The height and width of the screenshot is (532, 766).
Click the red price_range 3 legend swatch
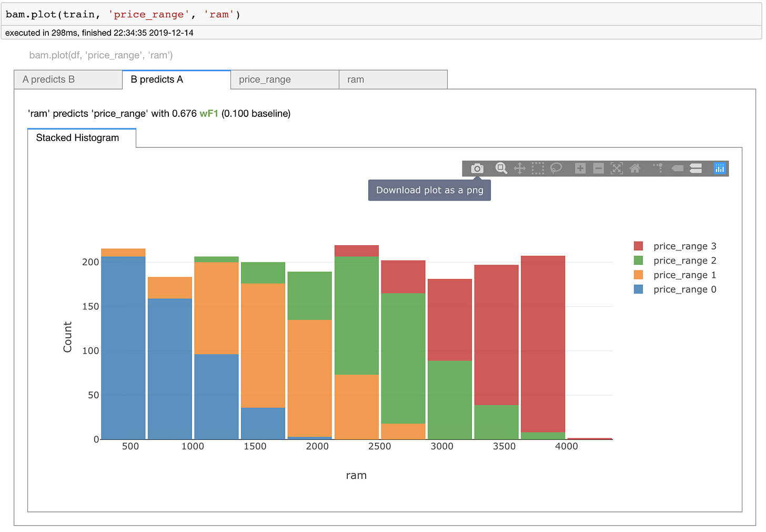639,246
